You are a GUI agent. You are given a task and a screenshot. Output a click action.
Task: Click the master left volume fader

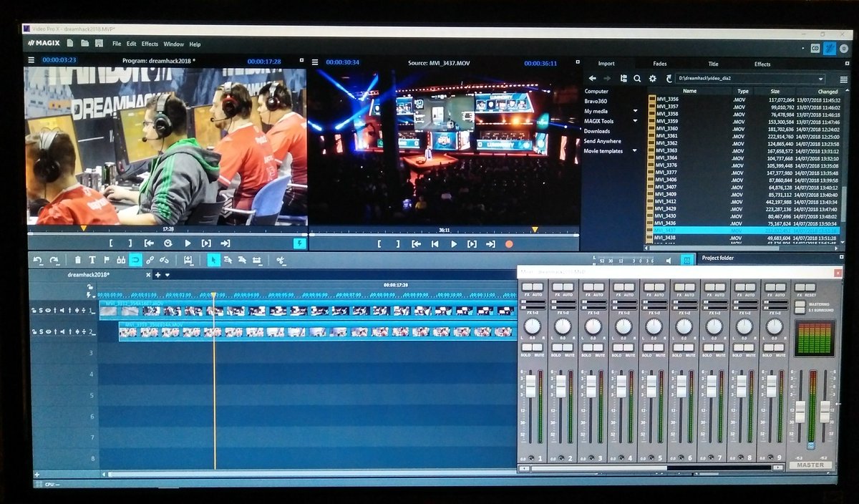[x=800, y=412]
